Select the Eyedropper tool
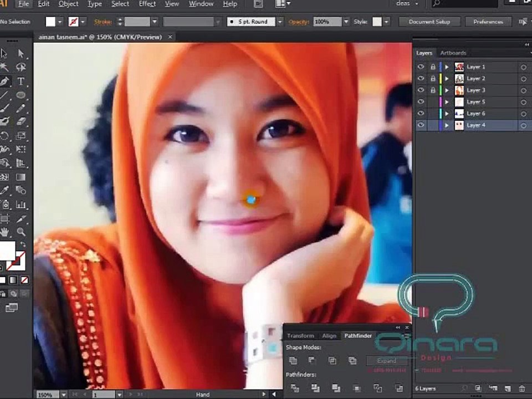Screen dimensions: 532x399 tap(4, 190)
